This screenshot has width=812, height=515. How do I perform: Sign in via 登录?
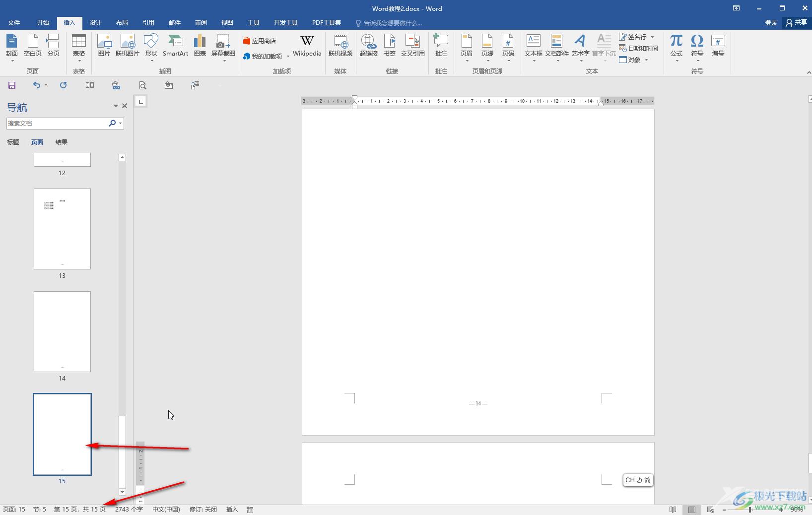(x=771, y=22)
